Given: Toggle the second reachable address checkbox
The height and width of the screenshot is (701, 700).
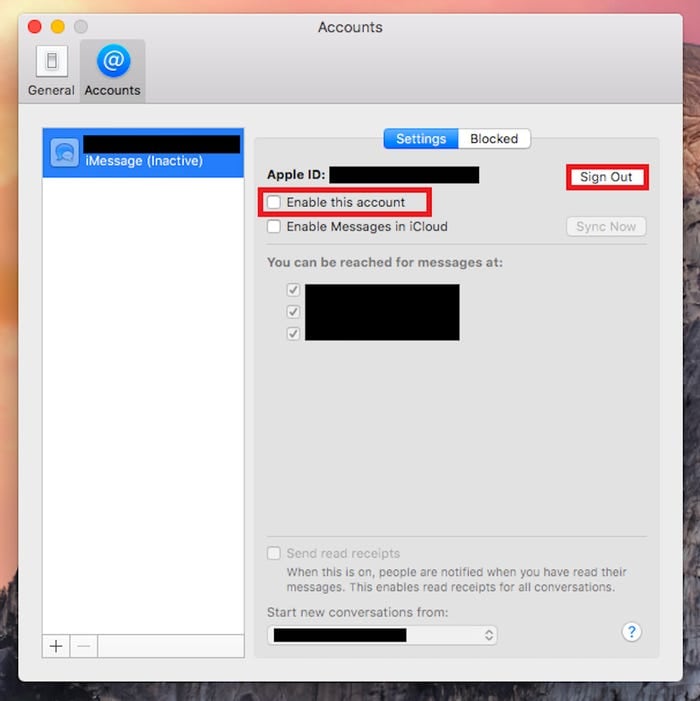Looking at the screenshot, I should coord(293,312).
